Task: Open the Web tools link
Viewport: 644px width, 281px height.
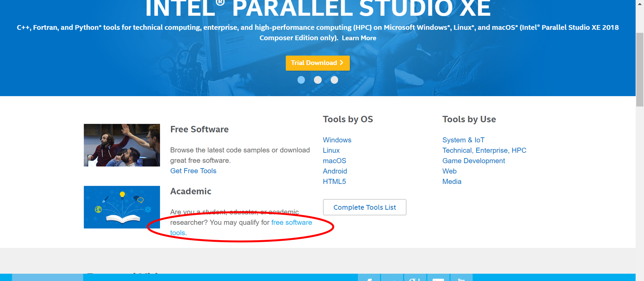Action: coord(449,171)
